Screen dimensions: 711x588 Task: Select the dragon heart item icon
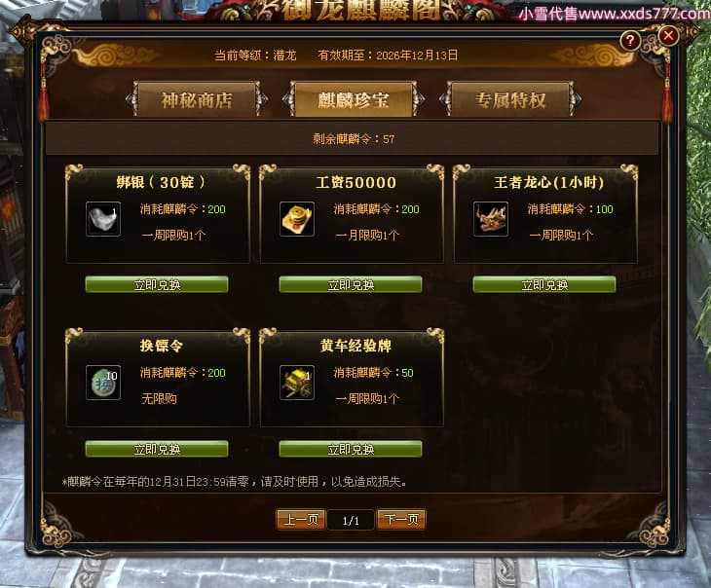pos(491,219)
